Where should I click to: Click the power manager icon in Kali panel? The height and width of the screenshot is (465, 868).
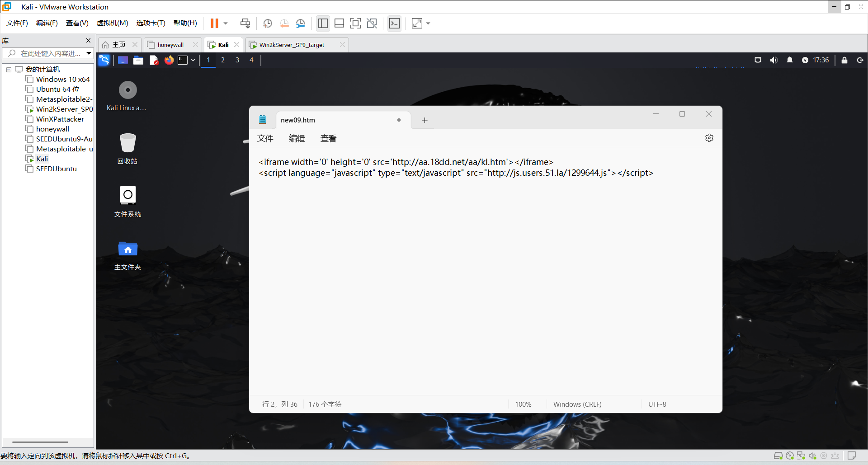[x=805, y=60]
